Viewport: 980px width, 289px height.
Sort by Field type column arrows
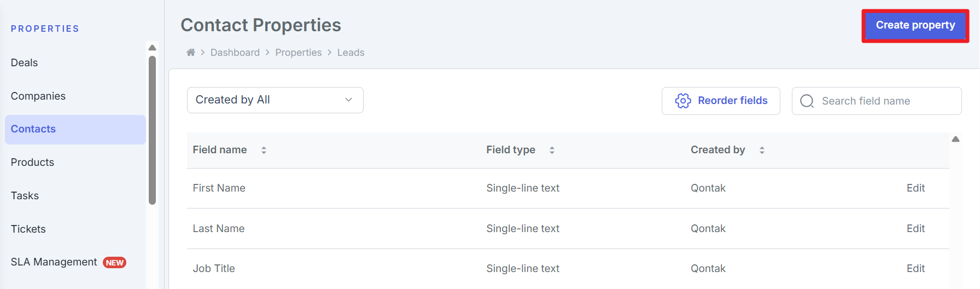pyautogui.click(x=552, y=150)
